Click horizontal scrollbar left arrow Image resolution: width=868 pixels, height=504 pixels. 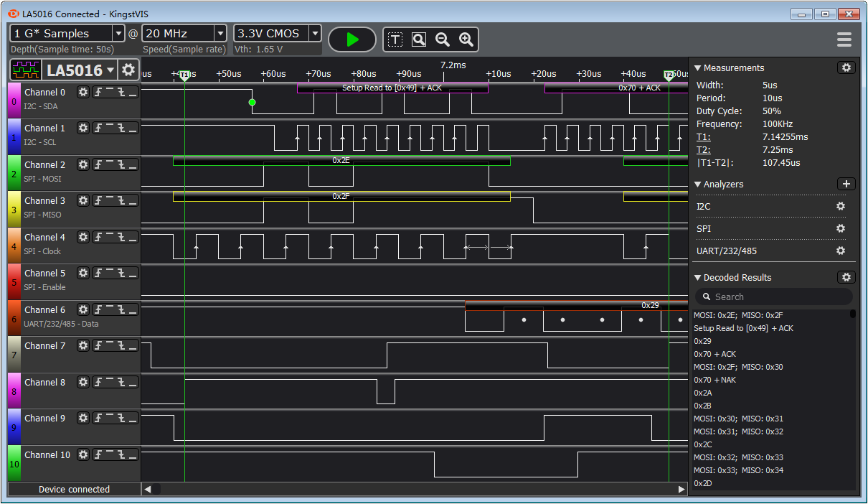(148, 489)
